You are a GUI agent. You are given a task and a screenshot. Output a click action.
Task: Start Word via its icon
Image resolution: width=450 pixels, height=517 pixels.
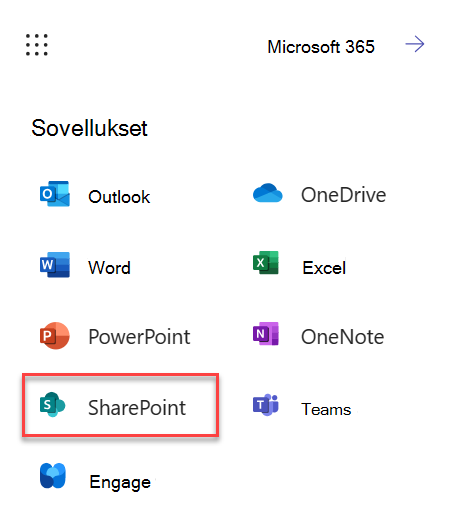click(55, 265)
